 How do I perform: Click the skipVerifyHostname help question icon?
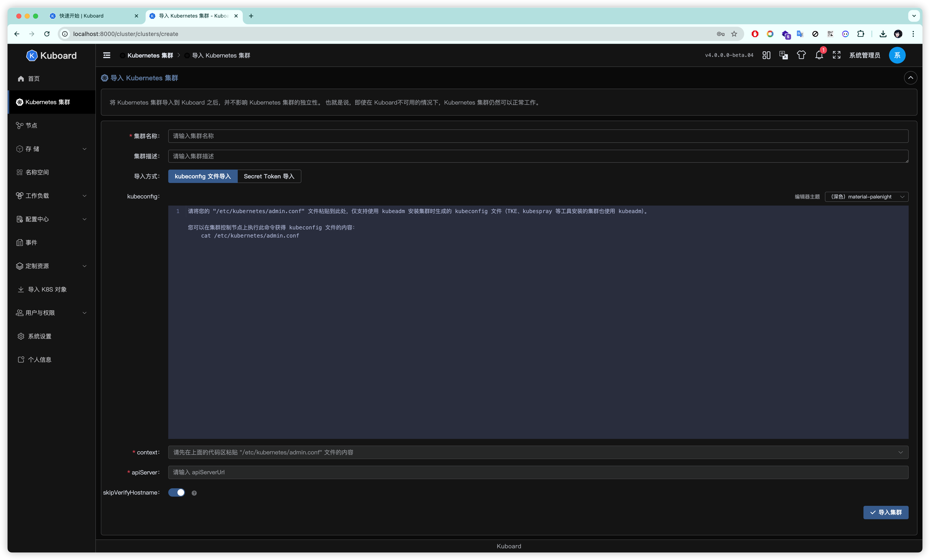click(x=194, y=493)
